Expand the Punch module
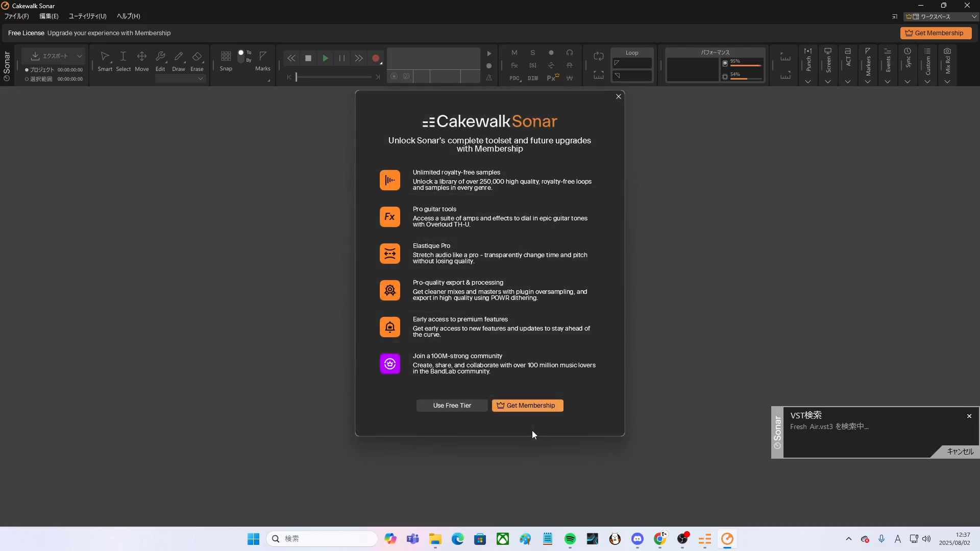 coord(808,82)
